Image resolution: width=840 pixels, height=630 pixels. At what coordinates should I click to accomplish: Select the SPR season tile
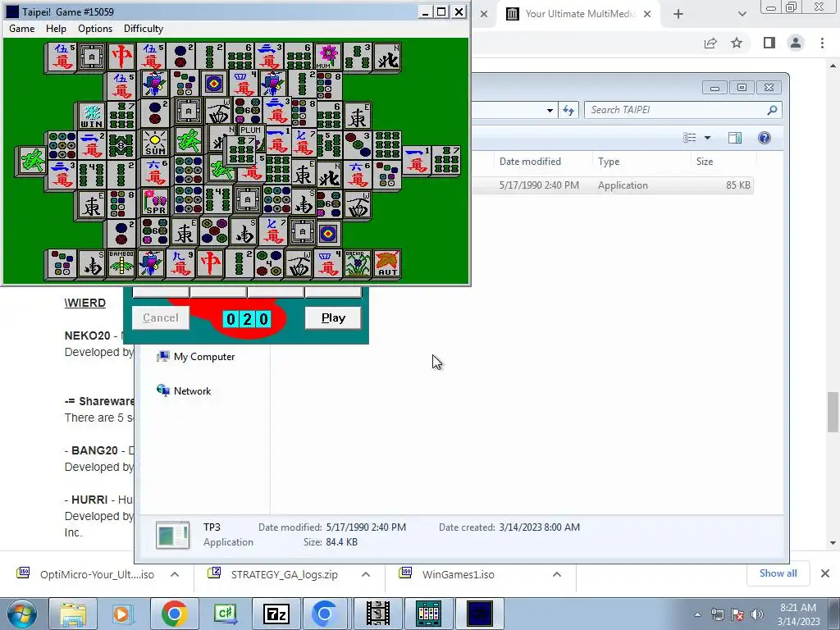coord(155,202)
